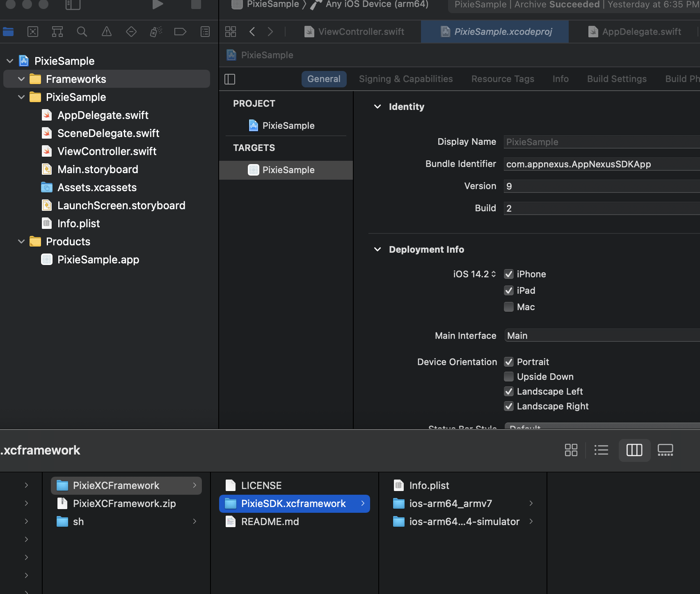Open the Breakpoint navigator tag icon
This screenshot has height=594, width=700.
pyautogui.click(x=180, y=31)
